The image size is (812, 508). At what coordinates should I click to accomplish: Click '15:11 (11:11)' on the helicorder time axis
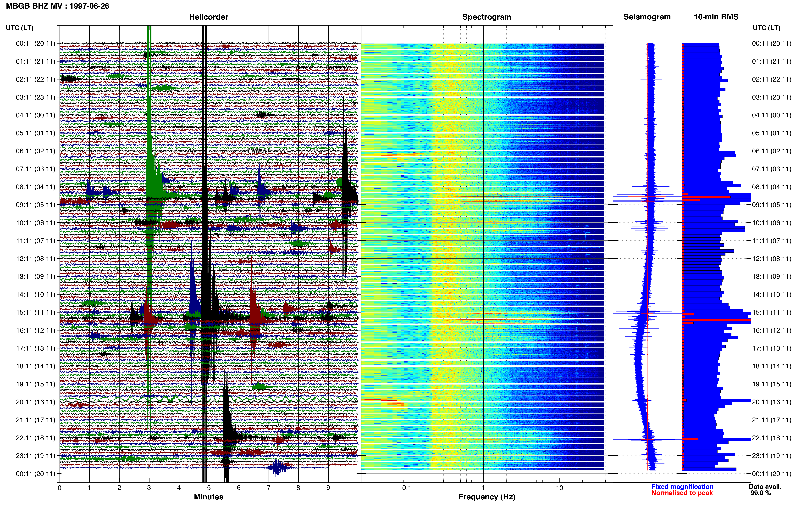coord(36,313)
